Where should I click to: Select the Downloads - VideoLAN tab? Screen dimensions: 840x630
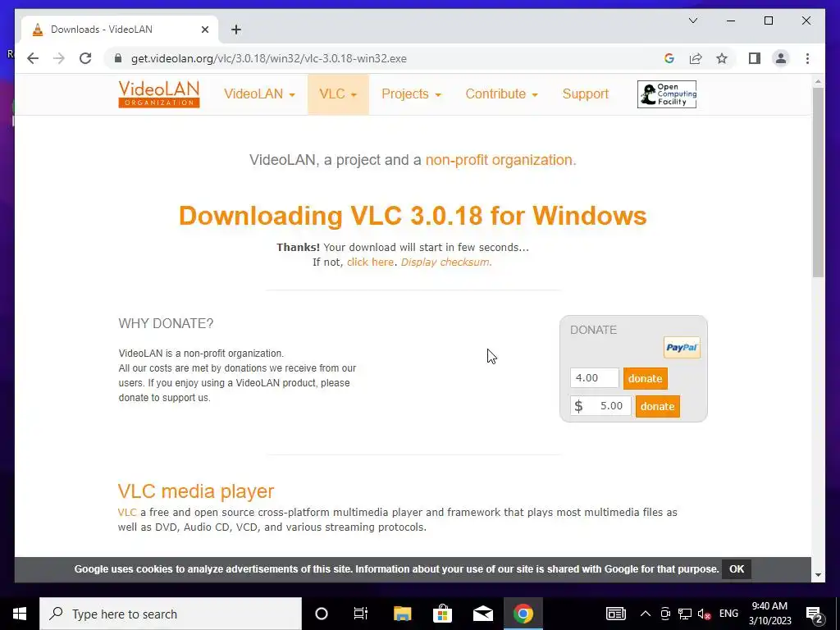119,30
